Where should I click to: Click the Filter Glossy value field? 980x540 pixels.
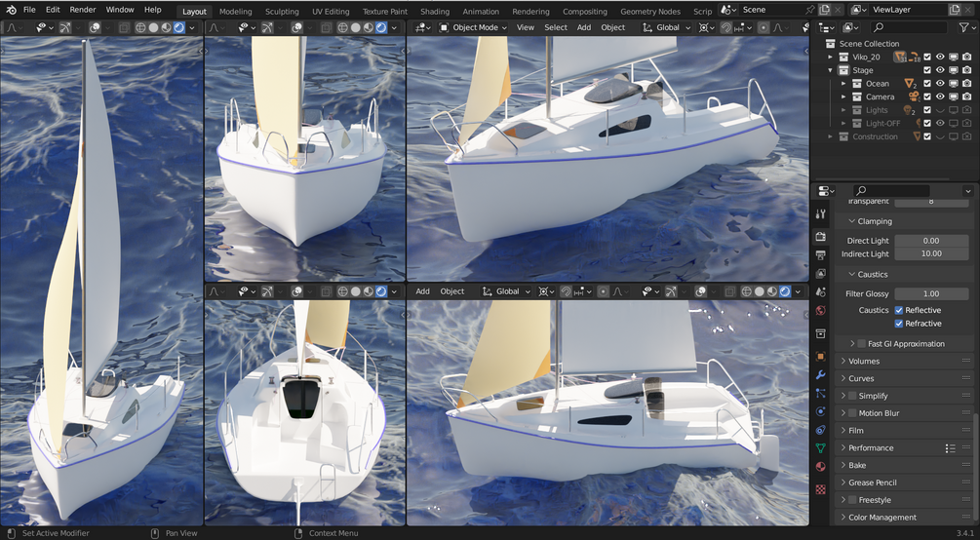(x=931, y=293)
